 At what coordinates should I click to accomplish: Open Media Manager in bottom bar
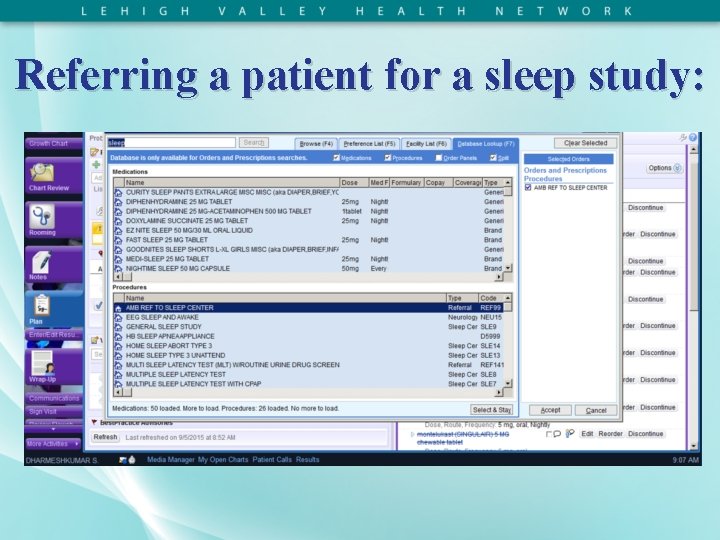(x=171, y=460)
